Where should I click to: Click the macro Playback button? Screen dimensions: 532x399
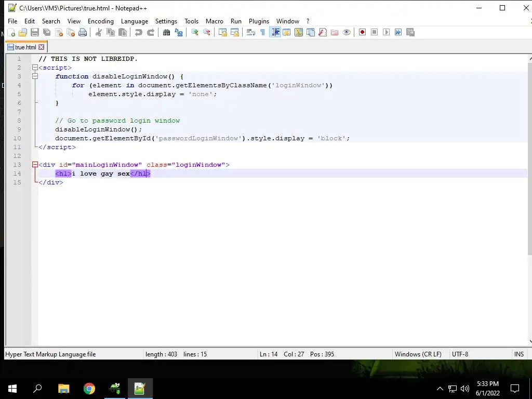(386, 32)
